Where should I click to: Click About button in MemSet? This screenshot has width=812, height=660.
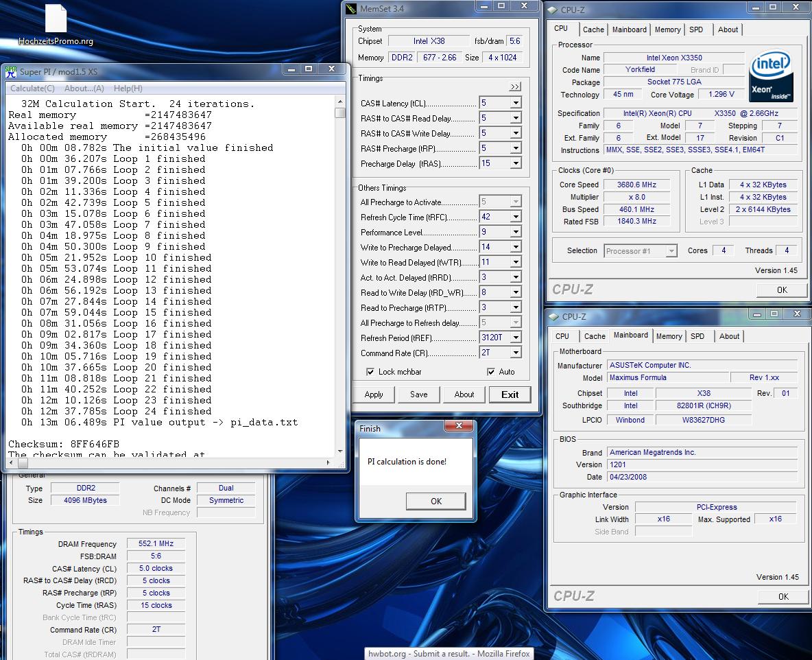coord(464,394)
